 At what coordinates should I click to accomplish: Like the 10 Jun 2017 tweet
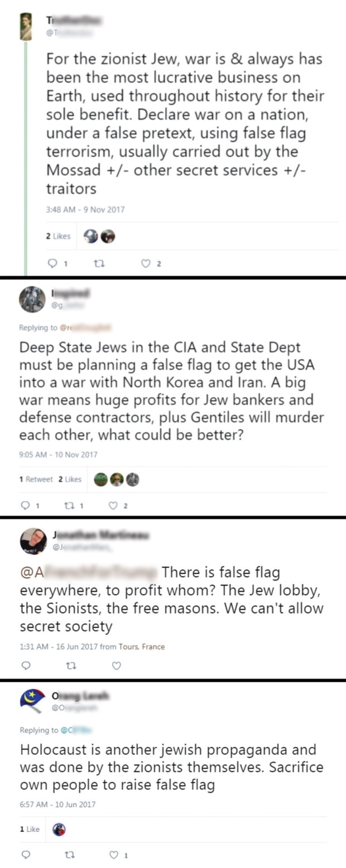(114, 855)
